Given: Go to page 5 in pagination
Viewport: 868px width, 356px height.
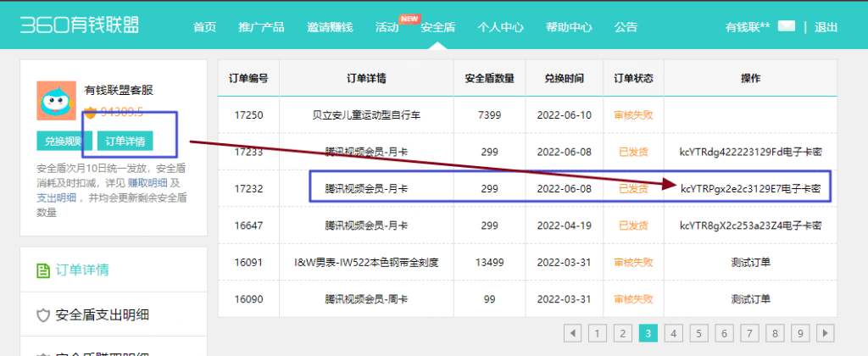Looking at the screenshot, I should 698,333.
